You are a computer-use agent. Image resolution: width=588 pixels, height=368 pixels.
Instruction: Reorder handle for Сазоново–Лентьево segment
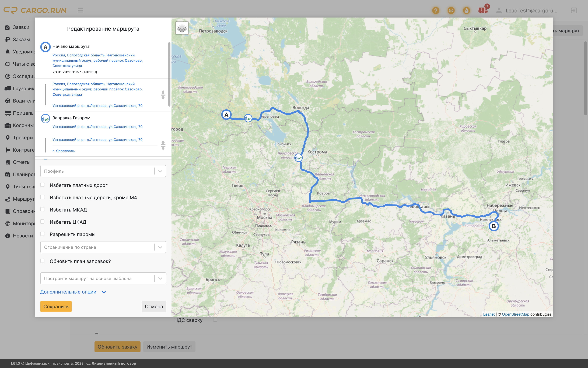point(163,95)
